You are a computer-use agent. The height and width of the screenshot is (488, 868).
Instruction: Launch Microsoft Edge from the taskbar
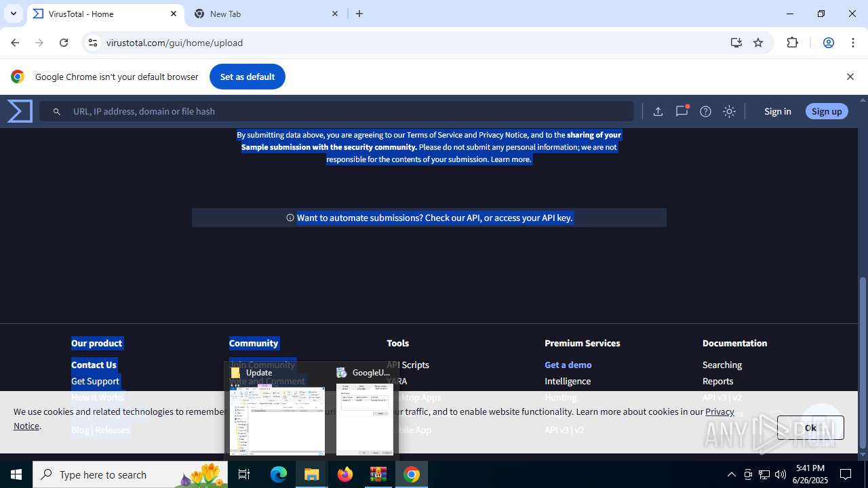click(279, 474)
